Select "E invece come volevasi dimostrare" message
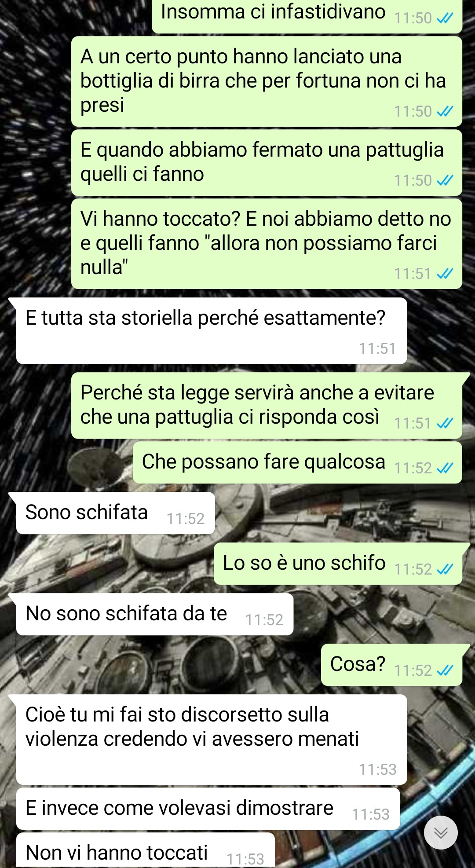 (x=208, y=809)
